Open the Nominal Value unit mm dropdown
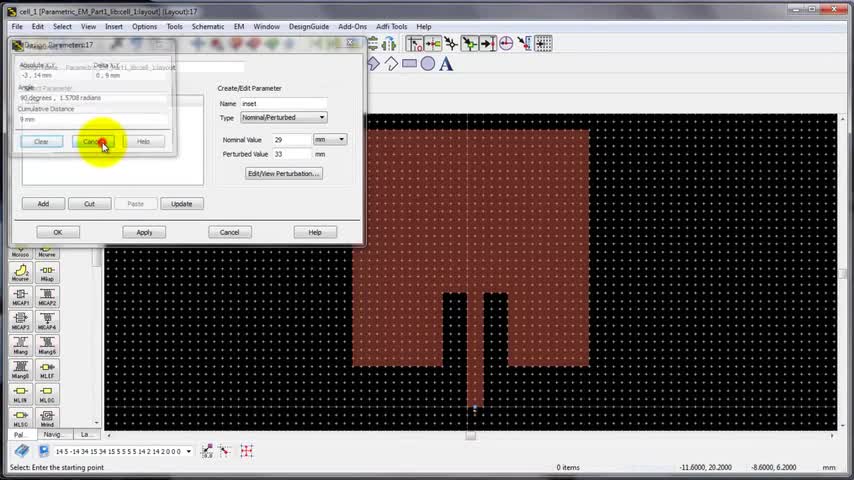This screenshot has width=854, height=480. coord(330,139)
